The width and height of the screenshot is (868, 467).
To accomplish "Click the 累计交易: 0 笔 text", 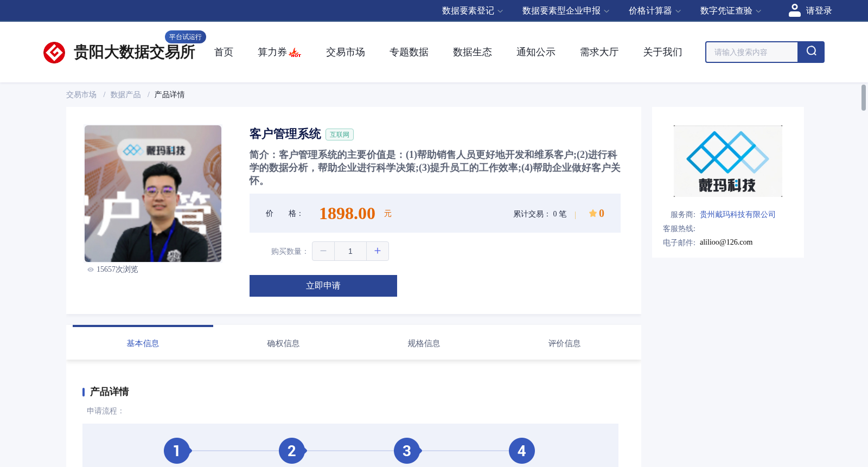I will (540, 214).
